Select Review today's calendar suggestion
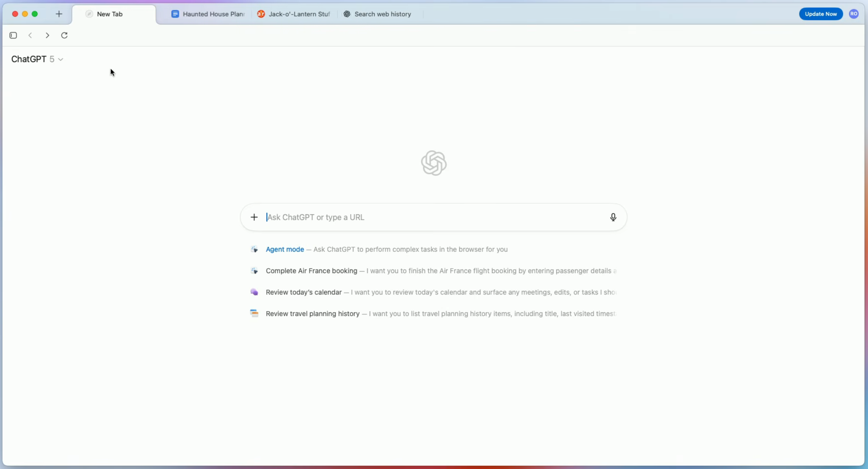The width and height of the screenshot is (868, 469). [304, 292]
